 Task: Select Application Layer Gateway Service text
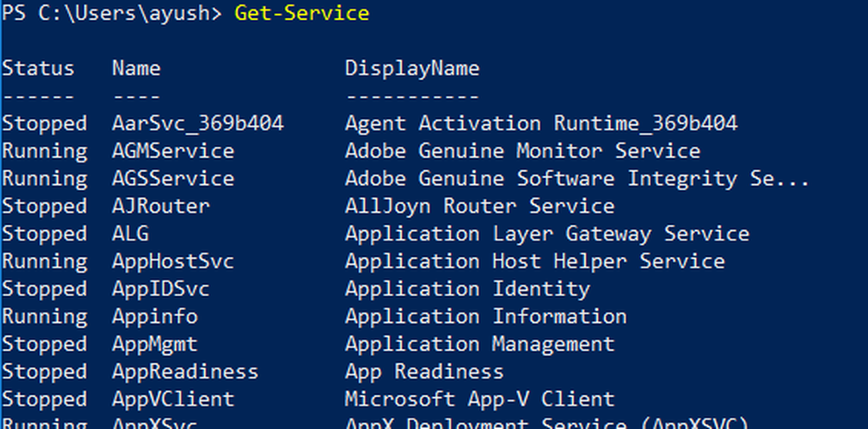click(x=547, y=234)
